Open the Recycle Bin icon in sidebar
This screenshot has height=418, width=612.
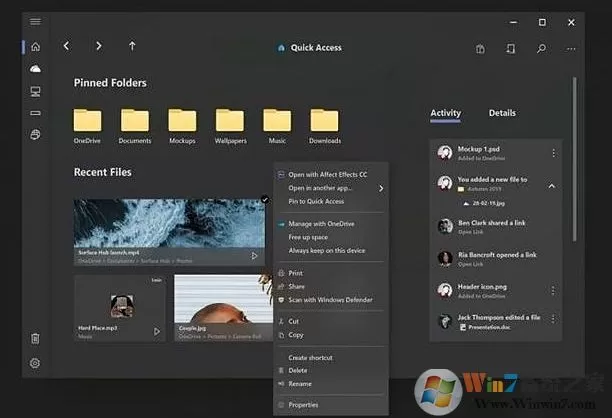coord(35,338)
